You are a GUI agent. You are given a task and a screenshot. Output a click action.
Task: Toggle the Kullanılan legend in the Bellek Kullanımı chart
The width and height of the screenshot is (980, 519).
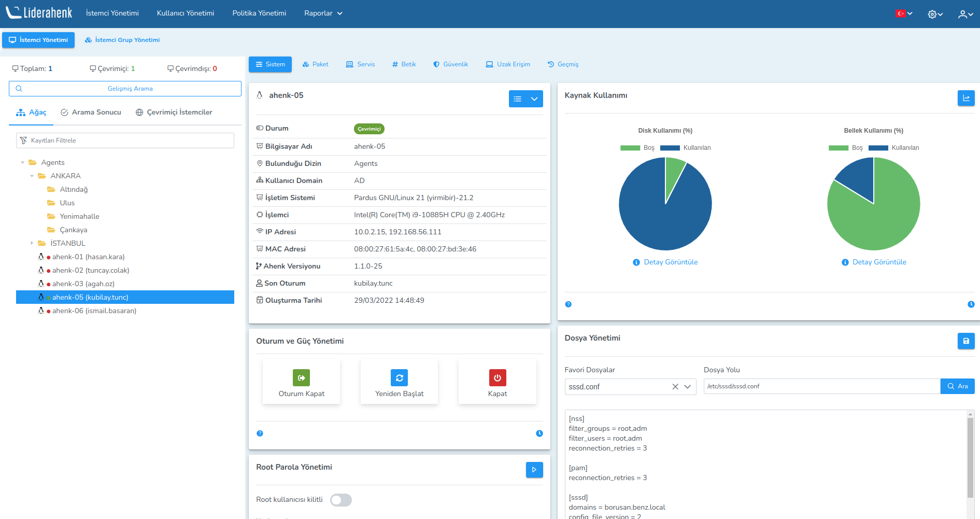point(894,148)
